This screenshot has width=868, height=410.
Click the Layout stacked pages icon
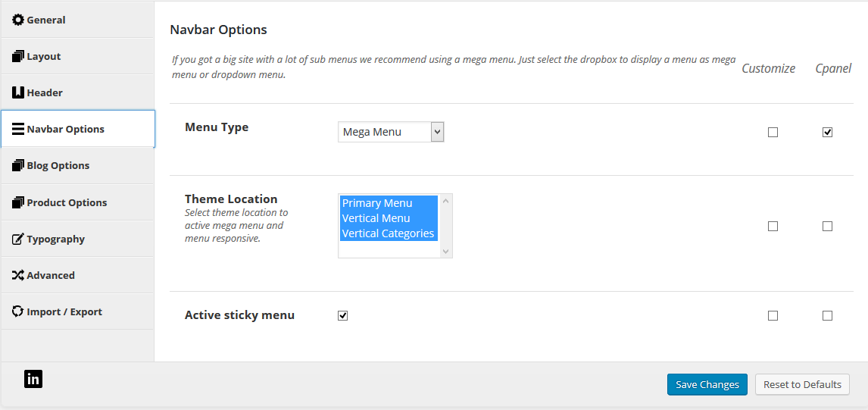pyautogui.click(x=18, y=57)
